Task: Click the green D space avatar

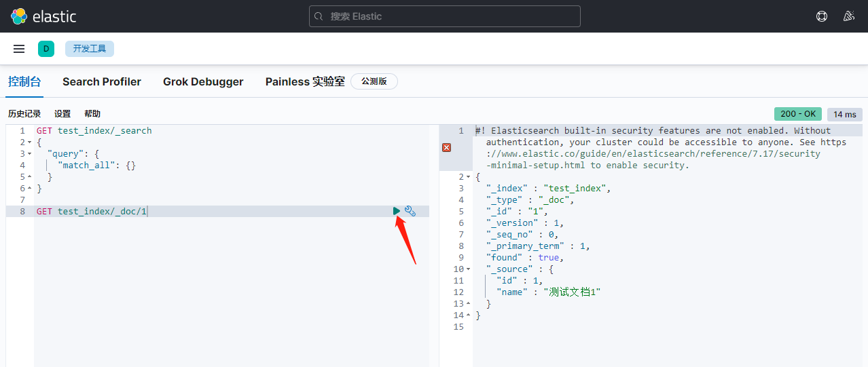Action: 46,49
